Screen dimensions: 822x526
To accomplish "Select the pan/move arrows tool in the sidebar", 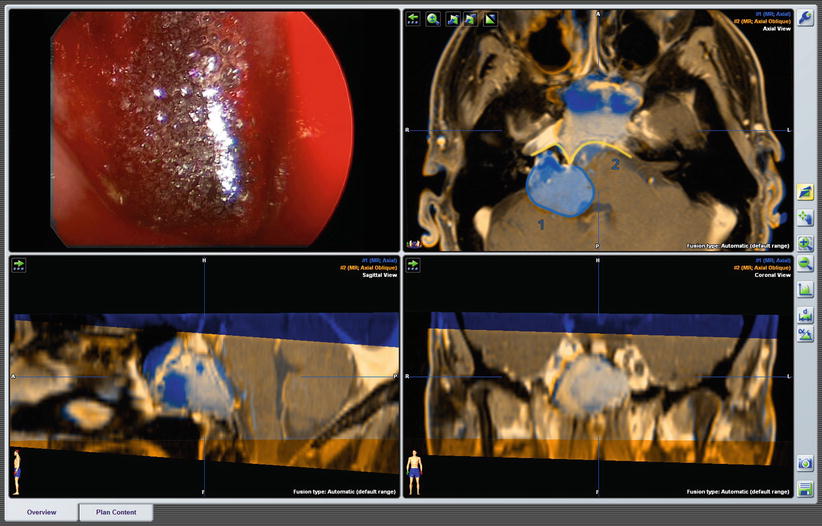I will (805, 217).
